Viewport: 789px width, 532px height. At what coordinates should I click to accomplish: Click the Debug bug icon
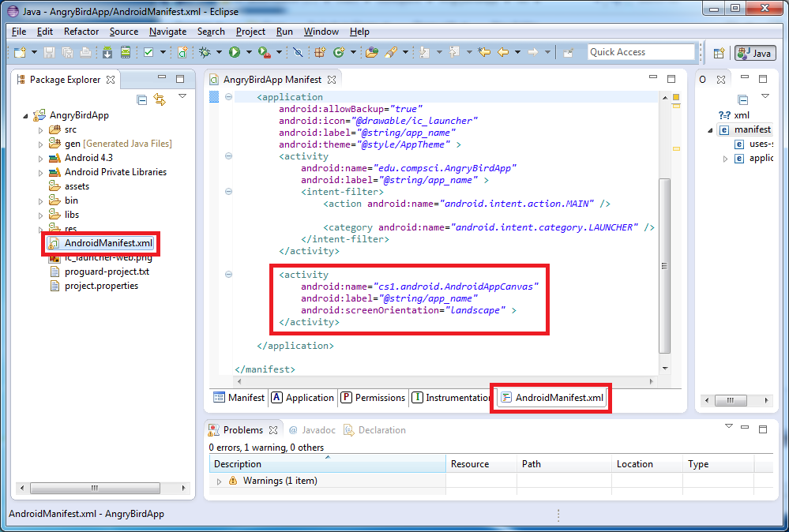pyautogui.click(x=205, y=52)
